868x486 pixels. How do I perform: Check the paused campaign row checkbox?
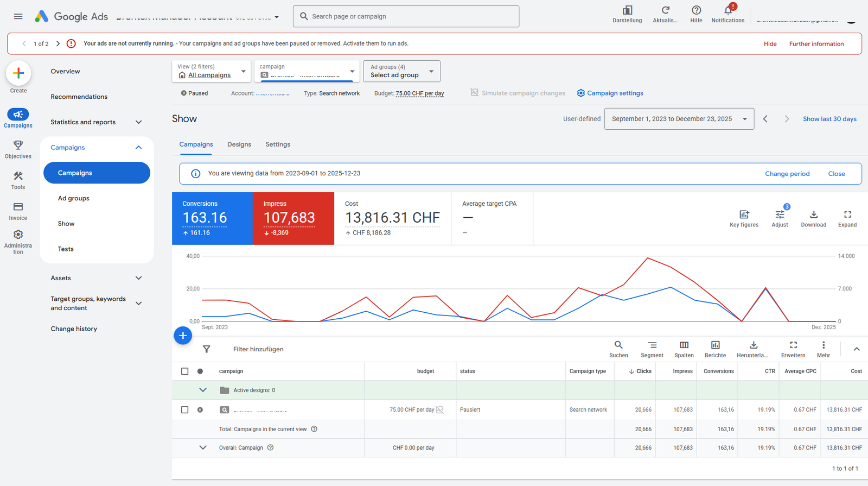point(184,410)
